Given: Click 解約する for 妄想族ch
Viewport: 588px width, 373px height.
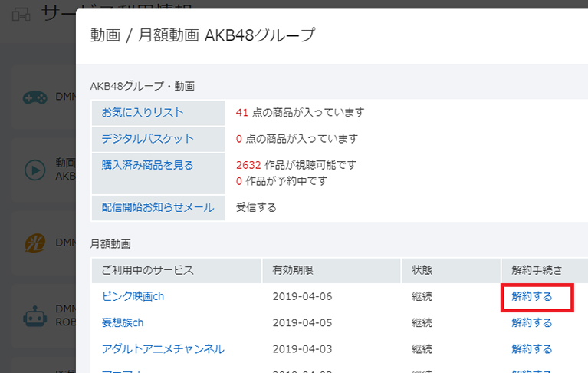Looking at the screenshot, I should tap(532, 322).
